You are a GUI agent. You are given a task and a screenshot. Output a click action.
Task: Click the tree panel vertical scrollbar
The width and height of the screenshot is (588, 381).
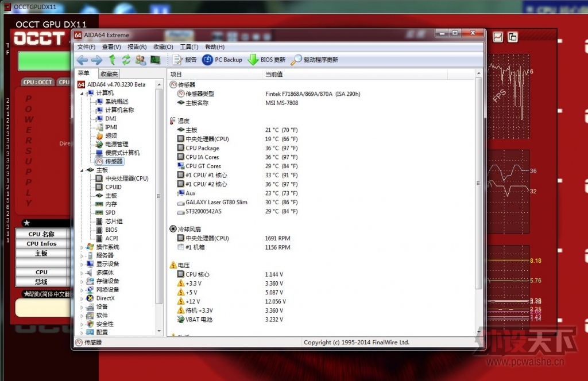pyautogui.click(x=158, y=196)
